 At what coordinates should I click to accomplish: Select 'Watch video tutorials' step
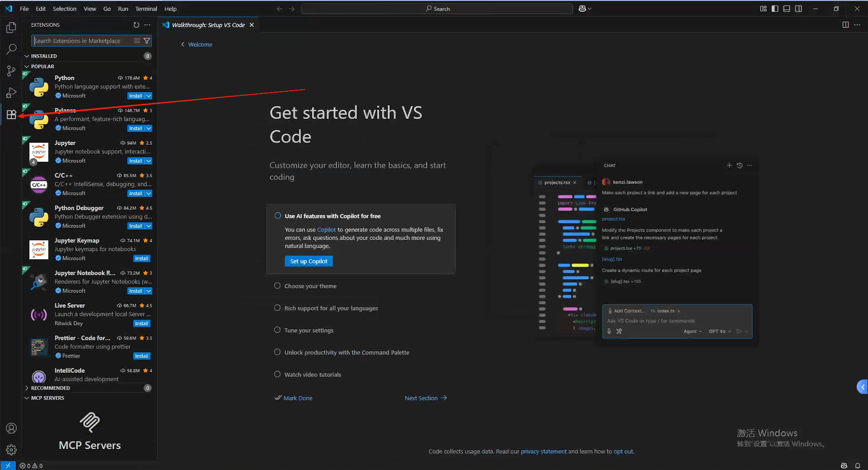[313, 375]
